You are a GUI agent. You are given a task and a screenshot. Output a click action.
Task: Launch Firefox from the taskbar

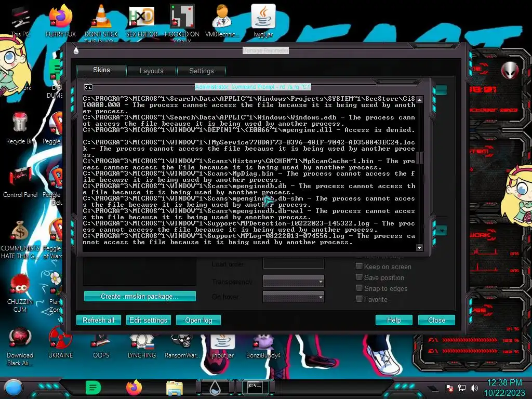(x=134, y=388)
